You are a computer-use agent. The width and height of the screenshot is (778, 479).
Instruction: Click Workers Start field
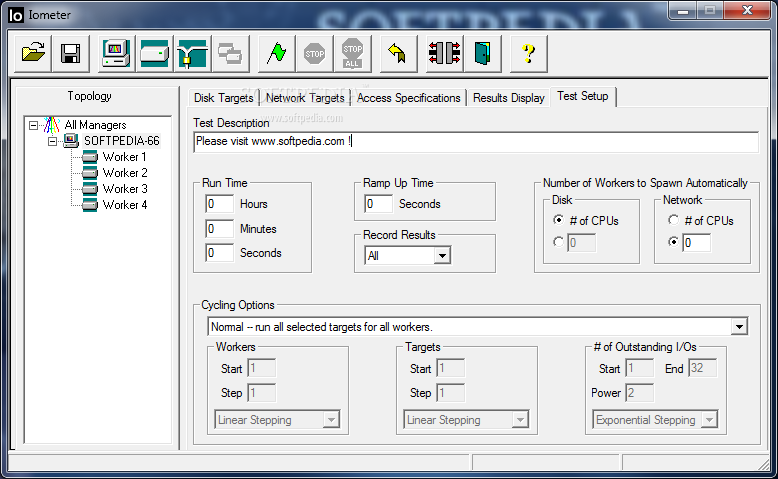point(261,368)
